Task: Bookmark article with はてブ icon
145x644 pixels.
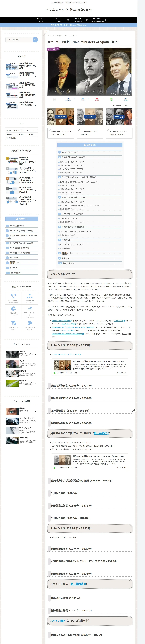Action: tap(83, 99)
